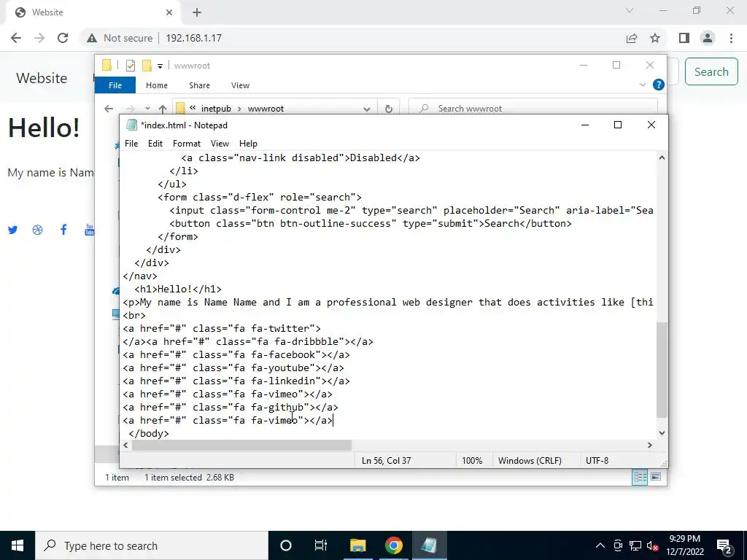Image resolution: width=747 pixels, height=560 pixels.
Task: Click the Website brand link
Action: tap(42, 78)
